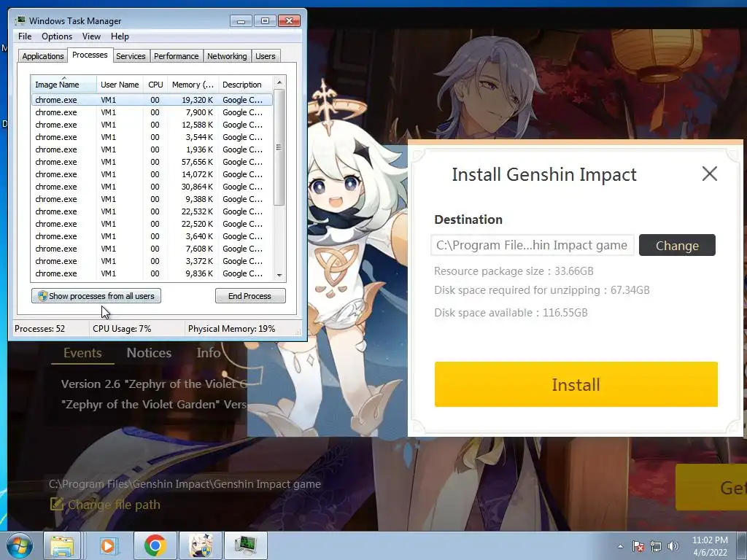Select the chrome.exe row using 1,936 K
This screenshot has width=747, height=560.
pyautogui.click(x=152, y=149)
